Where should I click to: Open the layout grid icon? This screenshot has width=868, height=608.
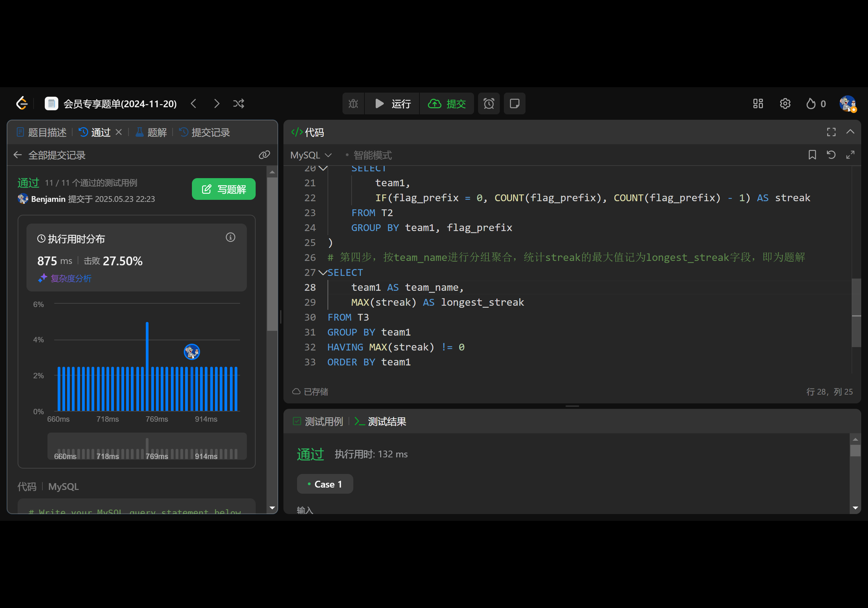point(757,104)
